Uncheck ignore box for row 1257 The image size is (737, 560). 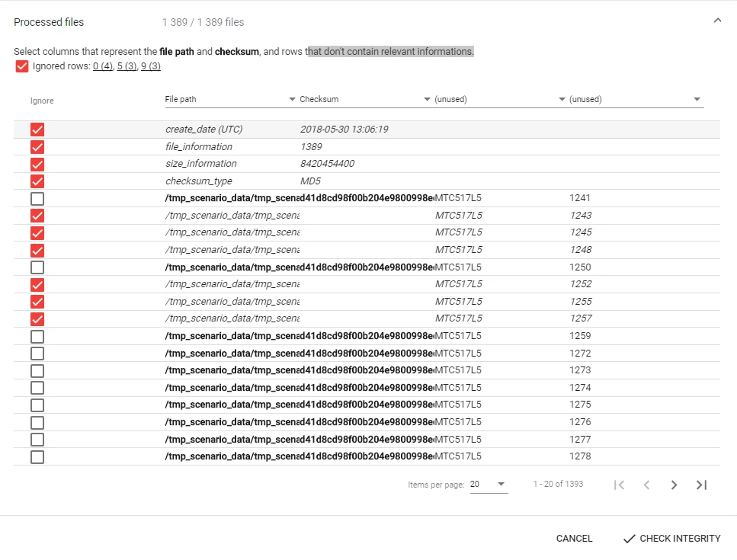point(37,319)
